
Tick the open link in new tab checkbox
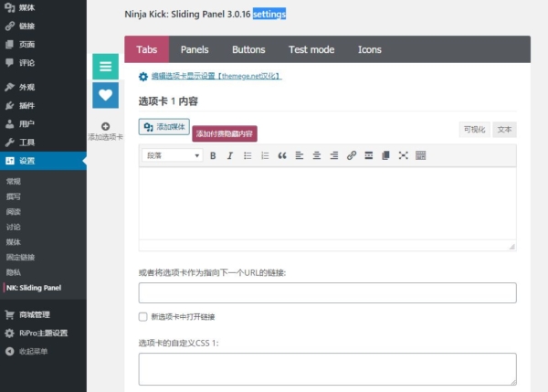click(x=143, y=317)
